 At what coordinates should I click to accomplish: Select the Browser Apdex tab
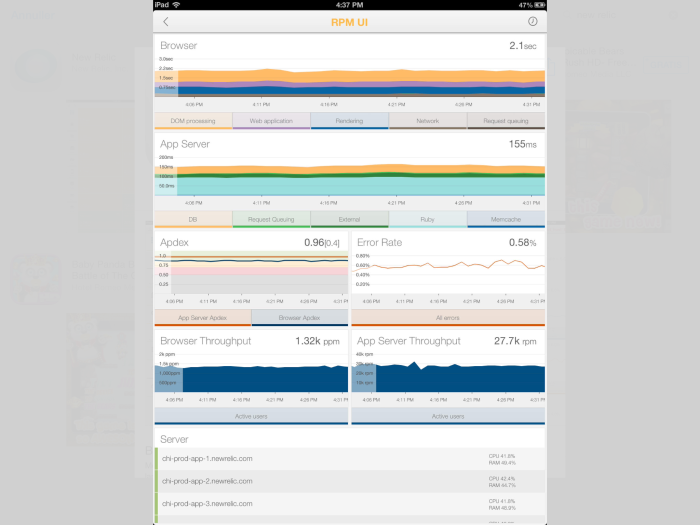(300, 318)
